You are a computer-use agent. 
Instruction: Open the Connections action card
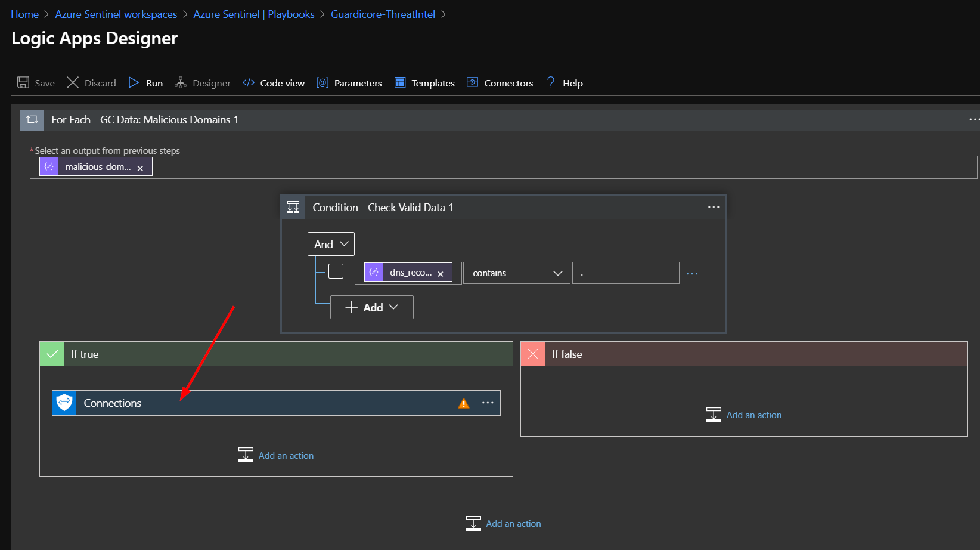(x=276, y=403)
